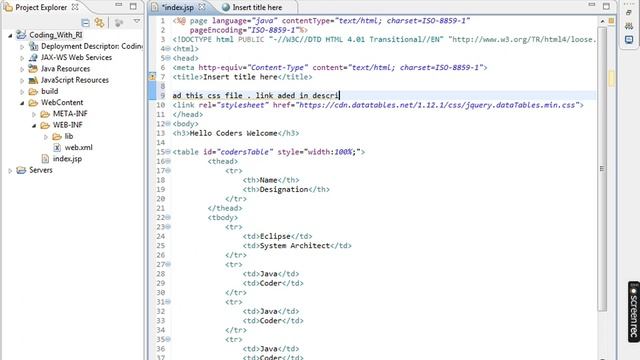The width and height of the screenshot is (640, 360).
Task: Open Project Explorer View Menu dropdown arrow
Action: (137, 21)
